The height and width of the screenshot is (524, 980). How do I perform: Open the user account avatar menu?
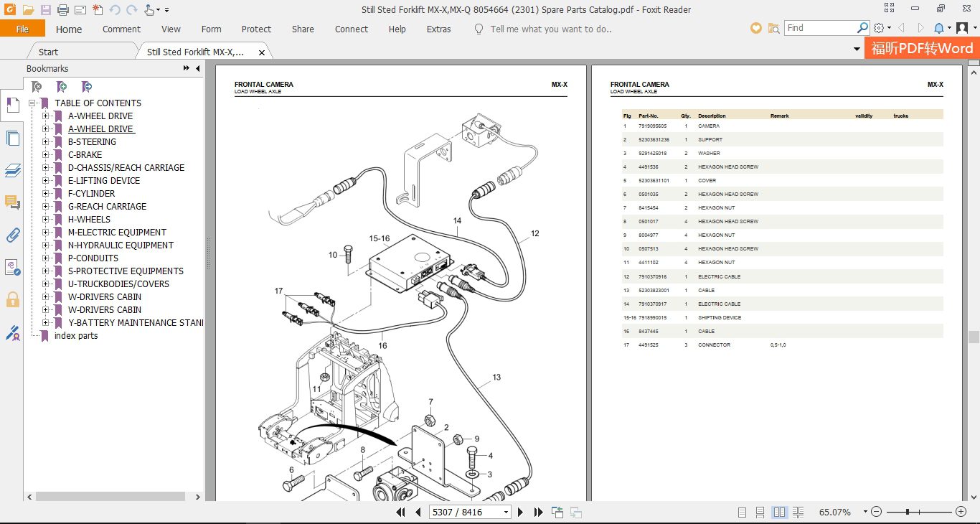[963, 28]
